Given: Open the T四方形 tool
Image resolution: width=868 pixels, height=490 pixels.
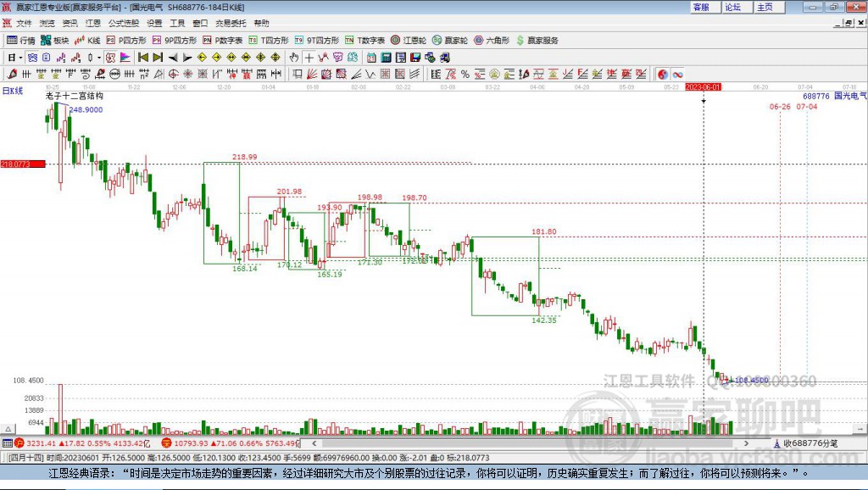Looking at the screenshot, I should [269, 41].
